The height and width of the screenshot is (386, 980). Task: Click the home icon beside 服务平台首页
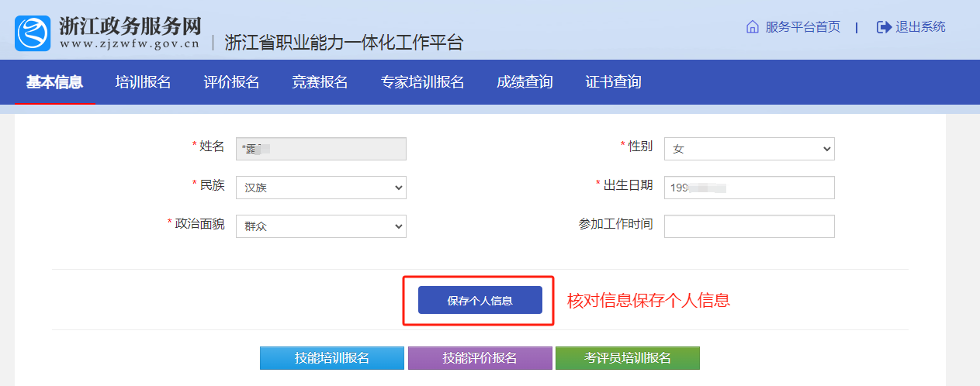(752, 27)
